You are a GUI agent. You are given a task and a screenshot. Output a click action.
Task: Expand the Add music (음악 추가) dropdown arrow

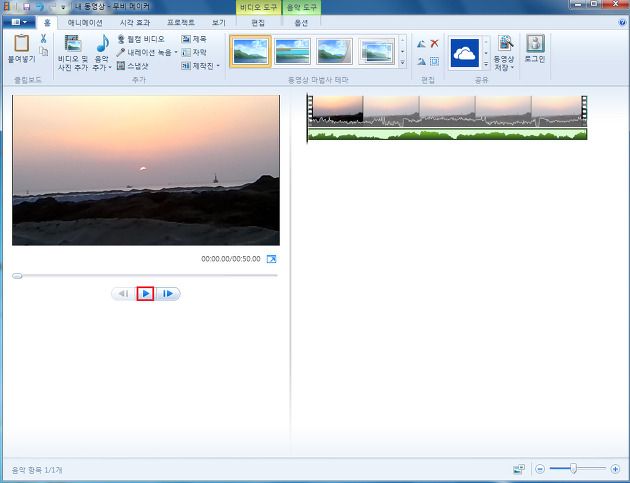(x=110, y=67)
